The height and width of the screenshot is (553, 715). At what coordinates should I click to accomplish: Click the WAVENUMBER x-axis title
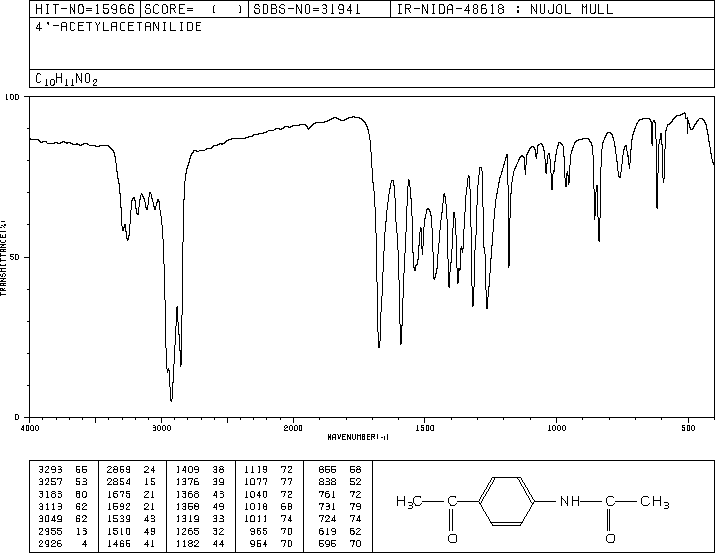358,437
